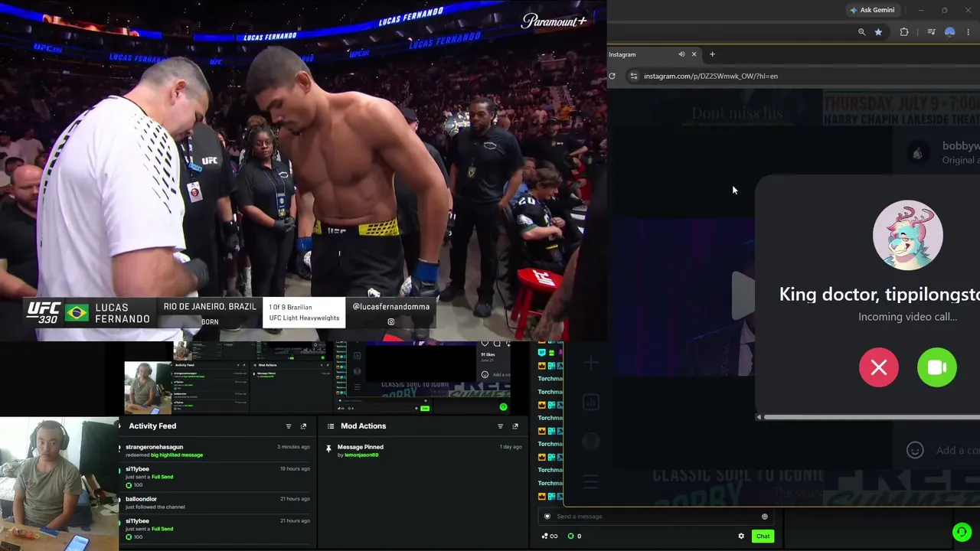Screen dimensions: 980x551
Task: Open a new browser tab
Action: [x=712, y=54]
